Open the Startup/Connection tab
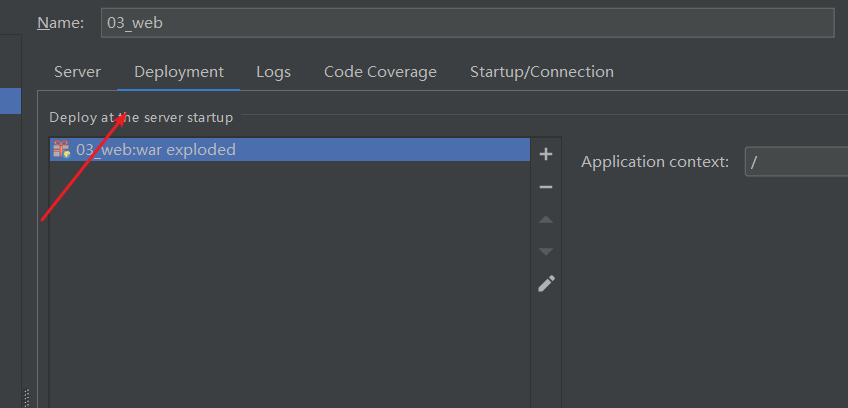 click(542, 72)
